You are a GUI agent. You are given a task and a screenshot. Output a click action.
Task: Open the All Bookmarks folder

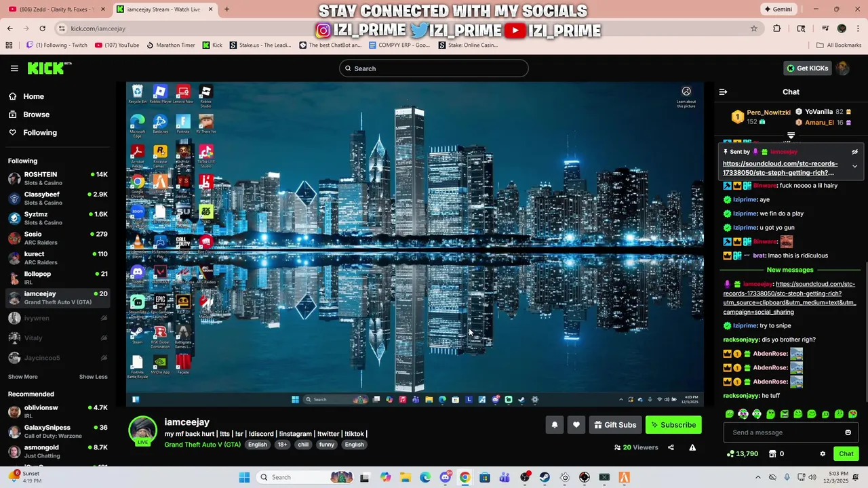[839, 45]
